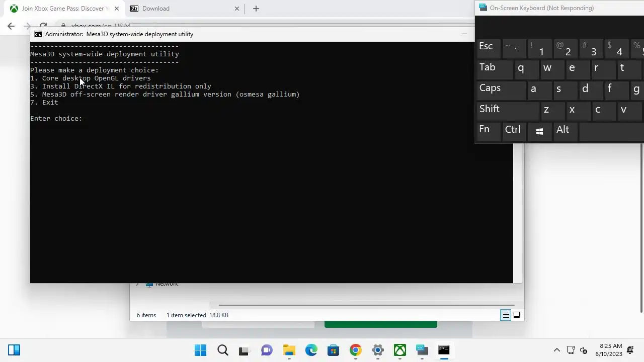Open the Windows Start menu
The height and width of the screenshot is (362, 644).
[200, 350]
